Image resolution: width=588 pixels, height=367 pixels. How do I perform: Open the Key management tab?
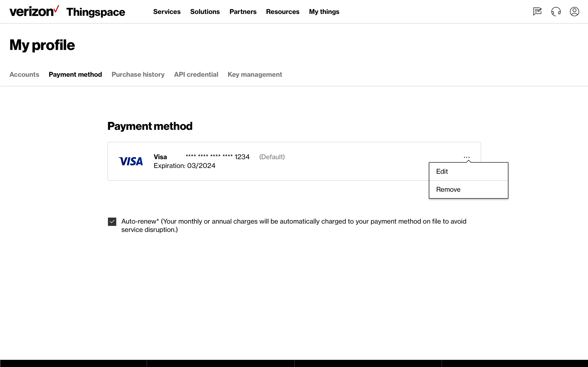pyautogui.click(x=255, y=75)
